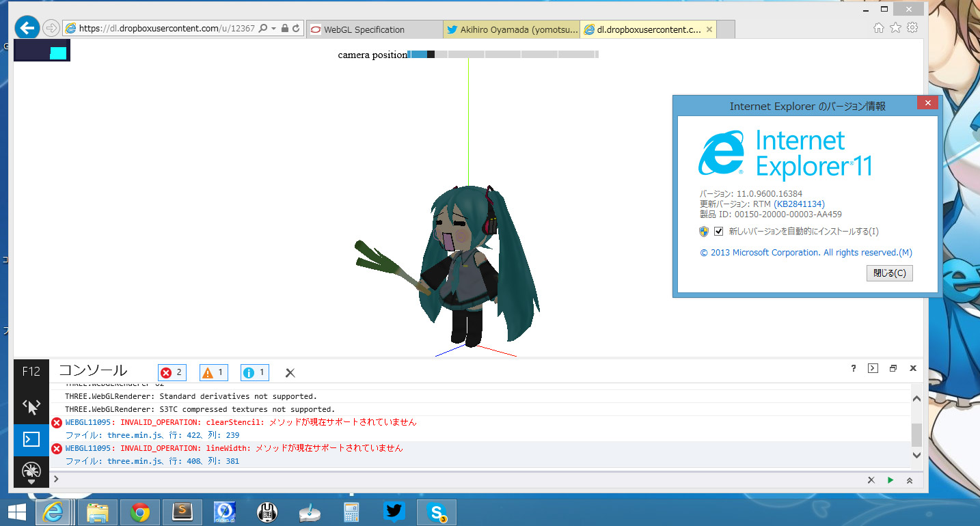Expand the console input to multiline mode
Image resolution: width=980 pixels, height=526 pixels.
909,480
